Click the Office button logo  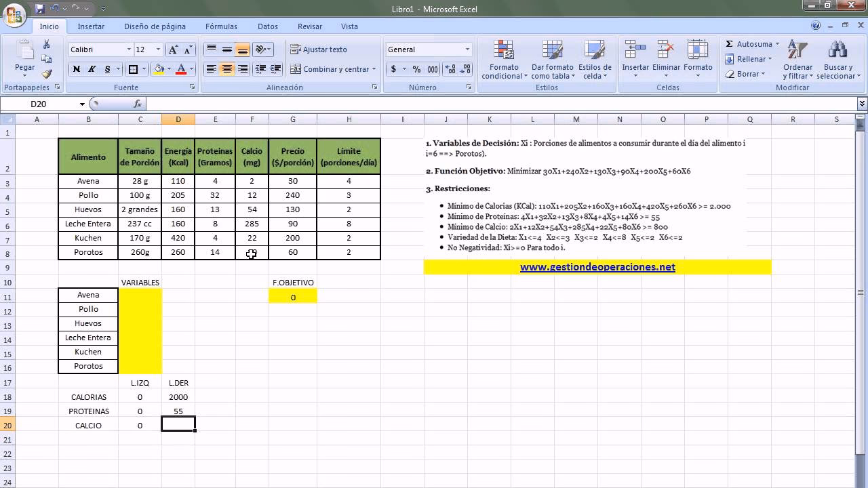14,14
